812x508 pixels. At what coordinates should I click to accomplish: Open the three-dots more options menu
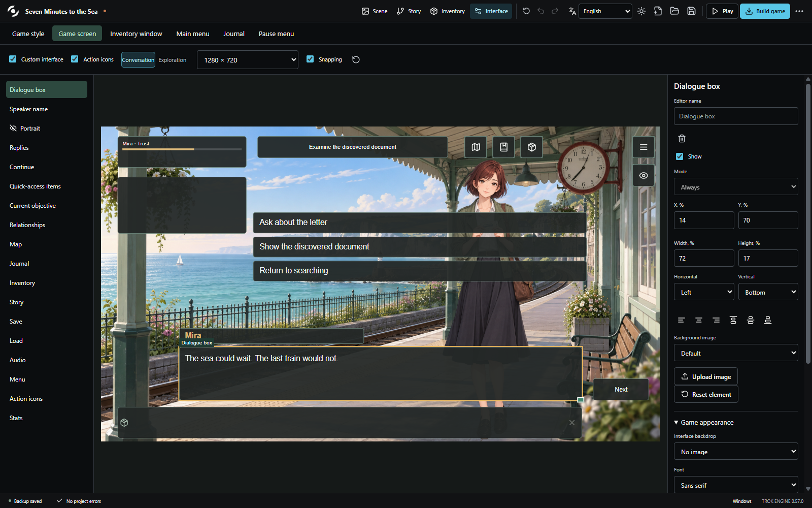[799, 11]
